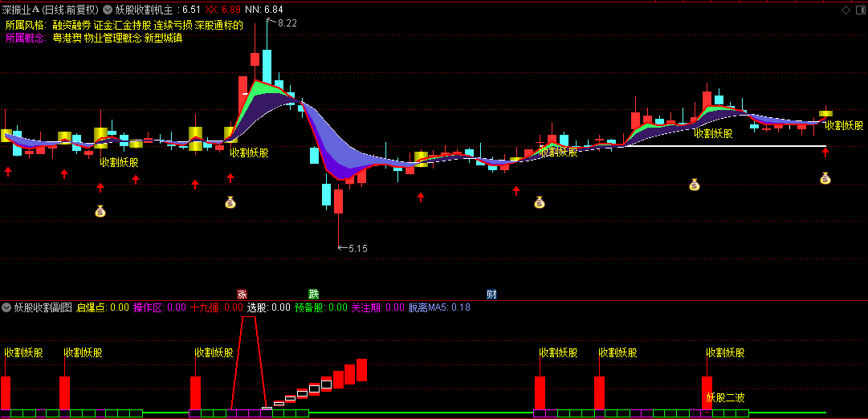
Task: Click the red candle at the 5.15 low
Action: coord(338,202)
